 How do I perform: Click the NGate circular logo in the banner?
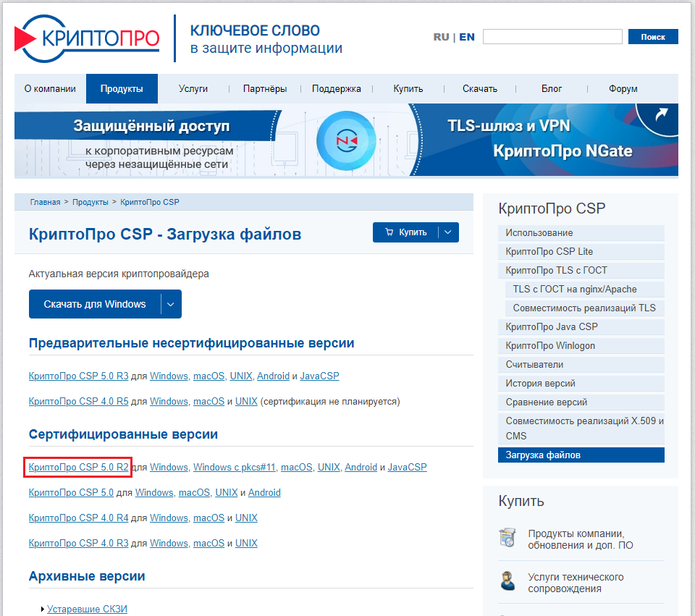(x=347, y=142)
